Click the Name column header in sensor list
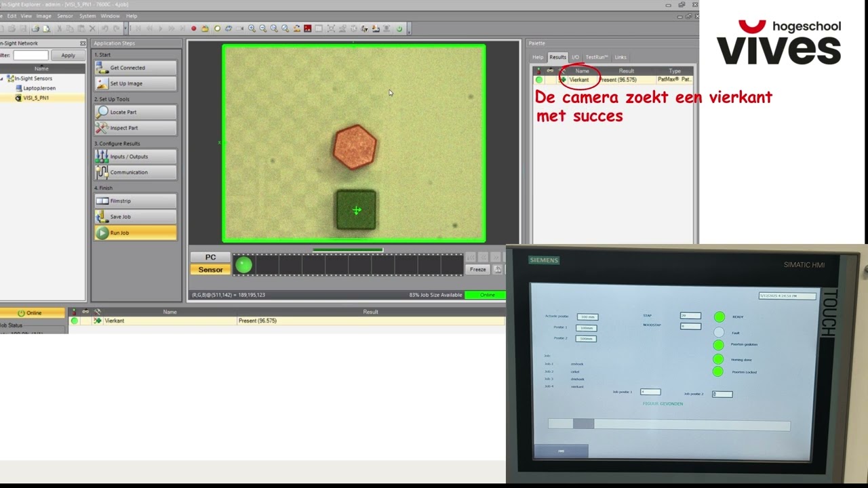This screenshot has width=868, height=488. [x=41, y=68]
